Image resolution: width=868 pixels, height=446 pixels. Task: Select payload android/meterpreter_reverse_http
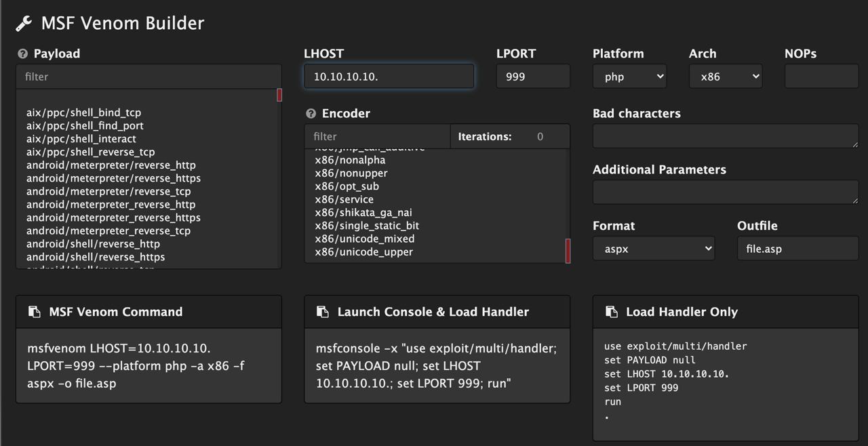point(111,205)
